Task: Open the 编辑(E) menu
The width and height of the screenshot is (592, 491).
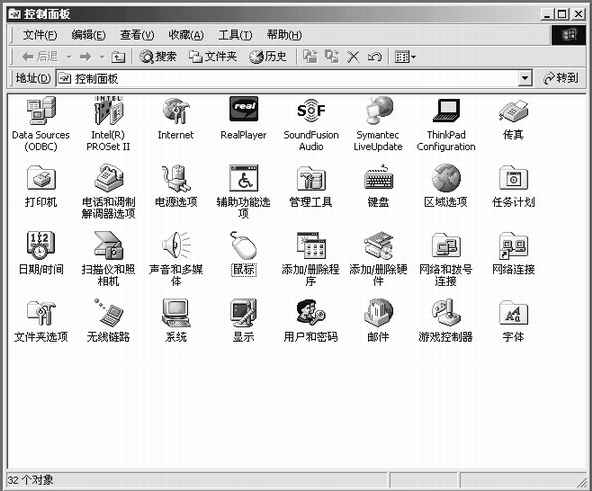Action: pos(89,35)
